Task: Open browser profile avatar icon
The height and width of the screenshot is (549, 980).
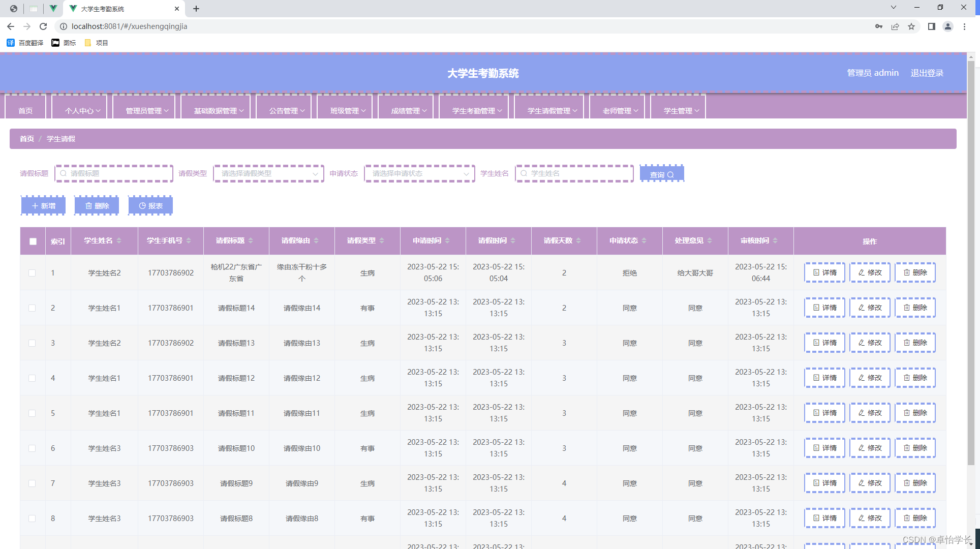Action: click(947, 26)
